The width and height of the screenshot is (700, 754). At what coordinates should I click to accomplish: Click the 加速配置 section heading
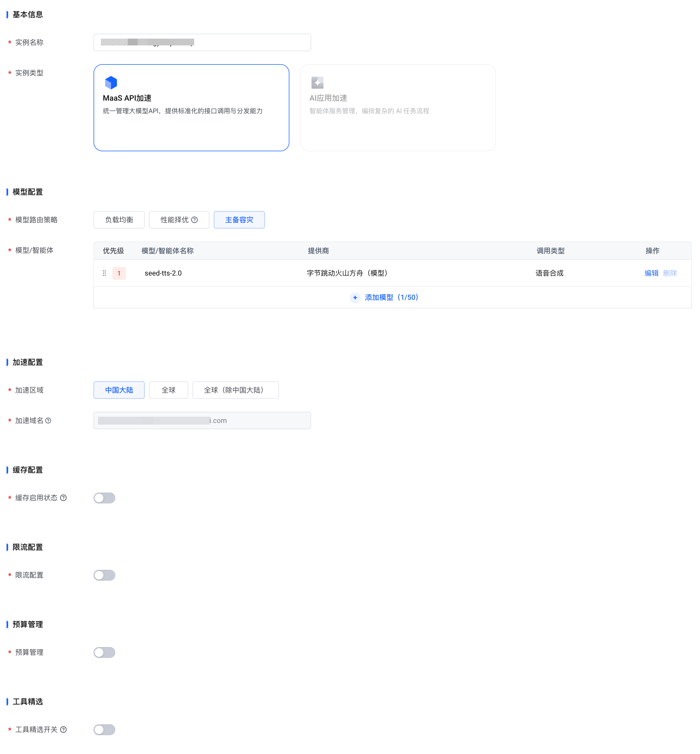click(x=28, y=362)
